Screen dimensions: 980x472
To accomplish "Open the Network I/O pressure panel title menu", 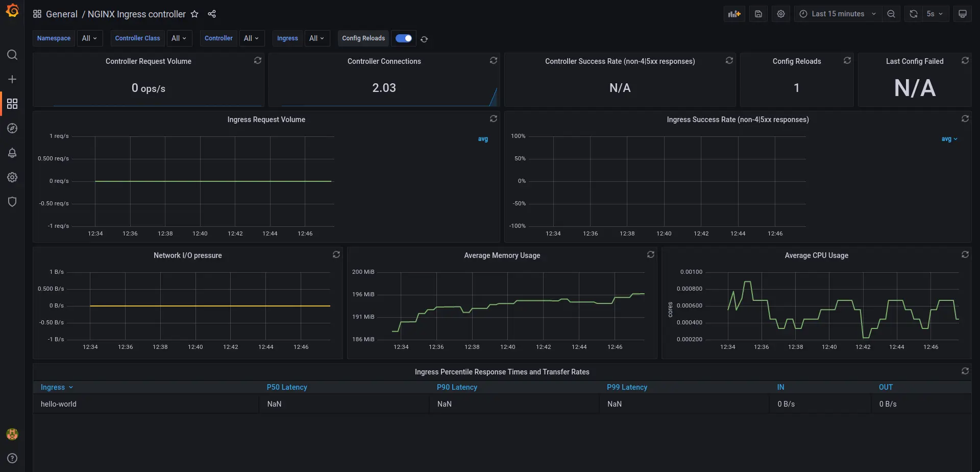I will [x=188, y=255].
